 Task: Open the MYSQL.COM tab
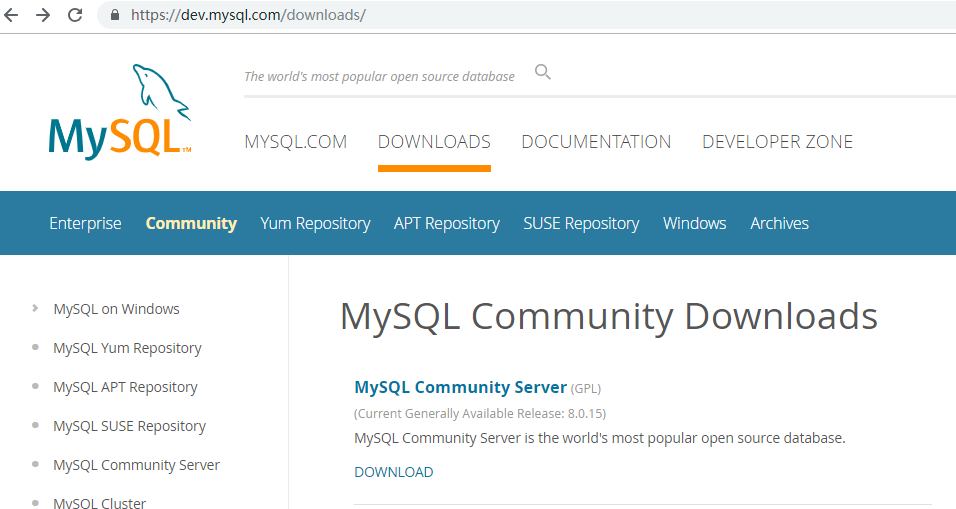point(296,142)
